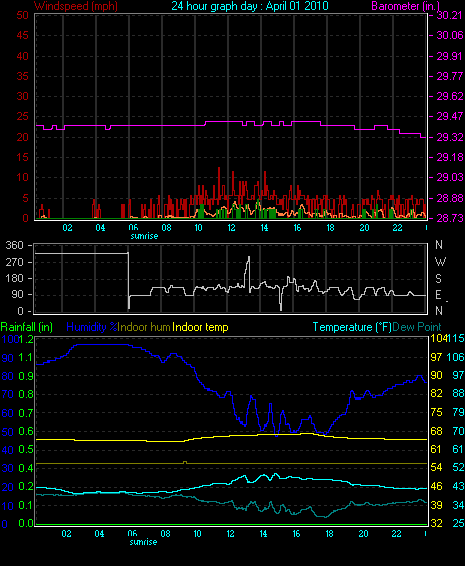Click wind direction axis value 270
The height and width of the screenshot is (566, 465).
pyautogui.click(x=14, y=262)
